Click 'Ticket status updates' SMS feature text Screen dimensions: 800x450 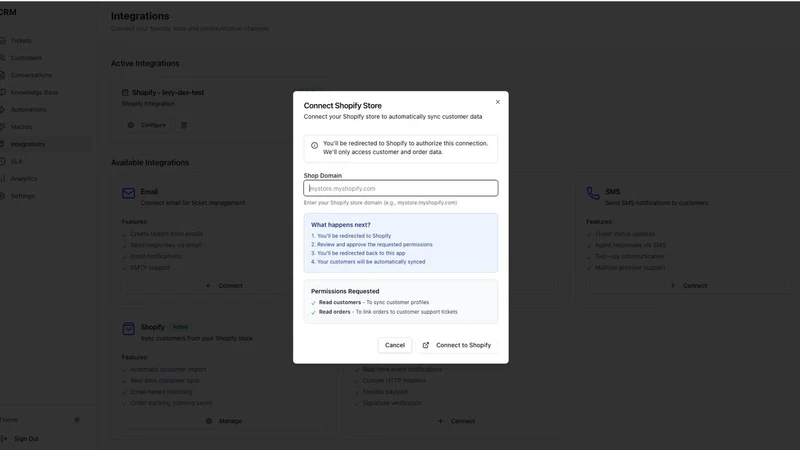coord(624,234)
